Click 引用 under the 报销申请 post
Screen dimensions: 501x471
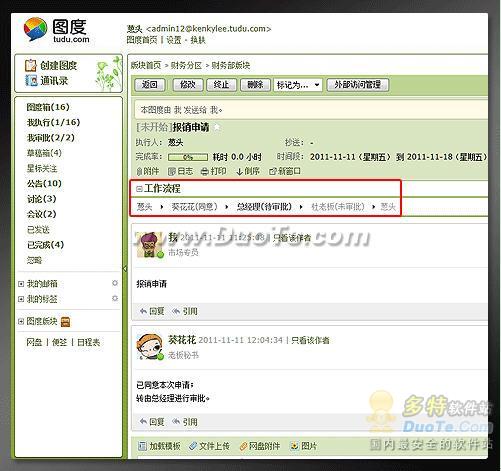pyautogui.click(x=185, y=311)
